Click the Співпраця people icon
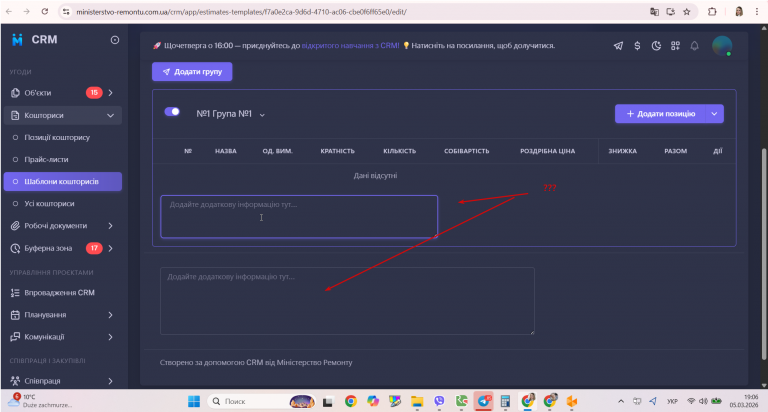This screenshot has width=768, height=412. pos(15,381)
